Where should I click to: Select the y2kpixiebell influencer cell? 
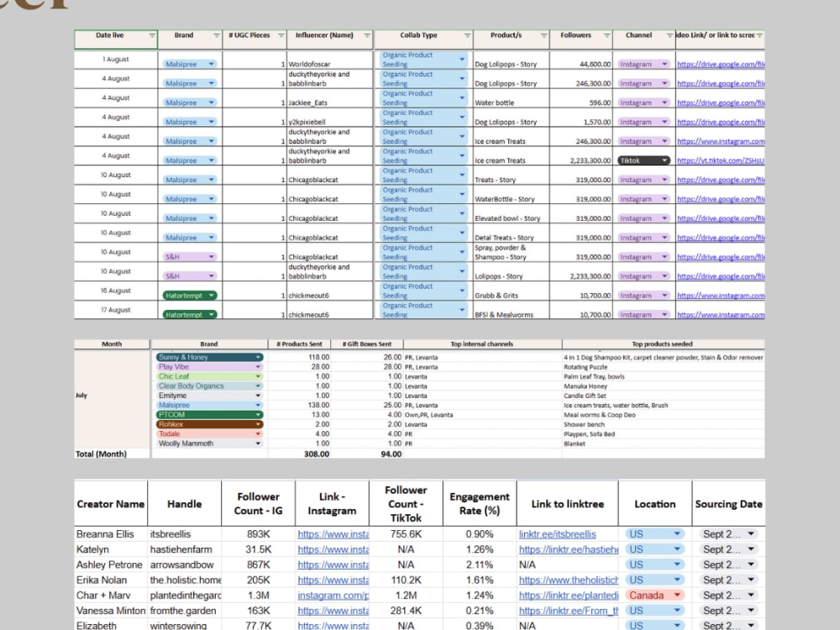coord(329,118)
